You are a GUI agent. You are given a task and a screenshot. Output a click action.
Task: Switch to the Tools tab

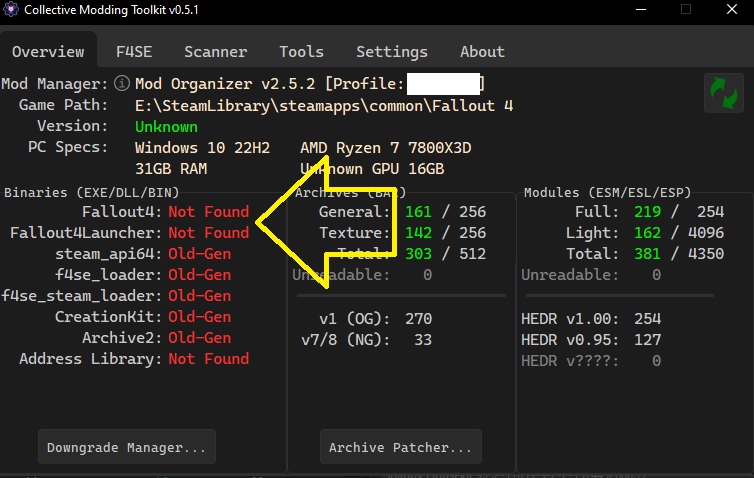[x=302, y=51]
